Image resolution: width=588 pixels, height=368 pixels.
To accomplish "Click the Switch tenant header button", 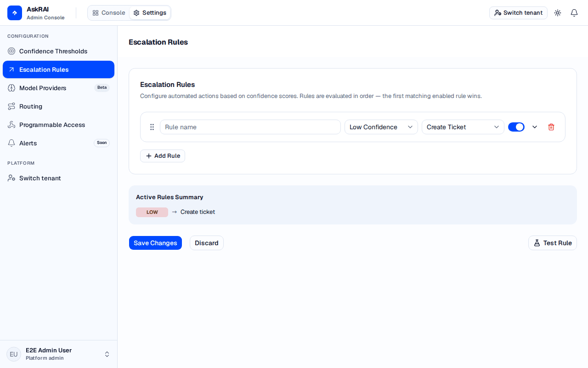I will 518,13.
